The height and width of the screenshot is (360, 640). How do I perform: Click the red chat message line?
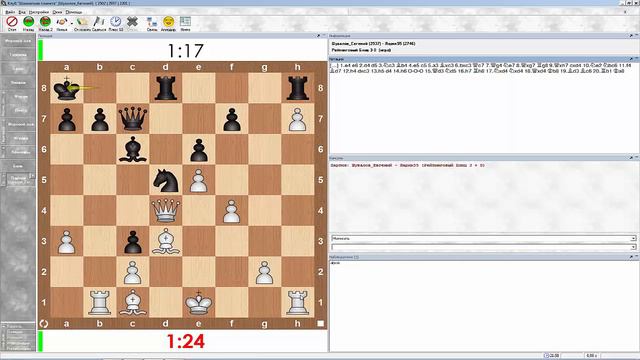(408, 165)
